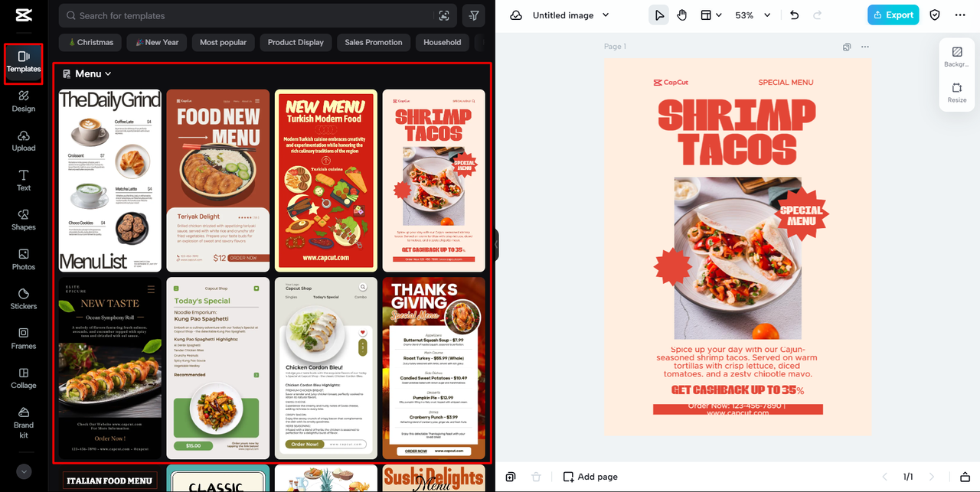Screen dimensions: 980x492
Task: Choose the Chicken Cordon Bleu template
Action: 326,368
